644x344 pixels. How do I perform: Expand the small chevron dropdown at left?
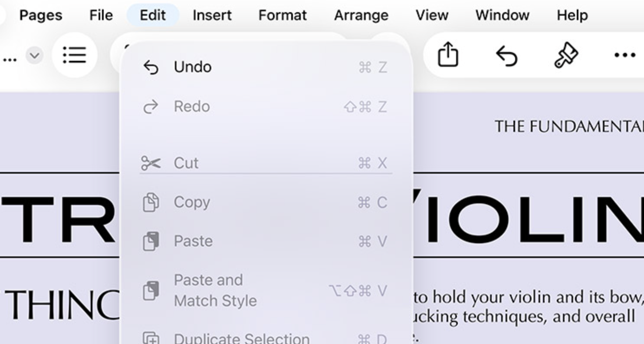click(35, 56)
